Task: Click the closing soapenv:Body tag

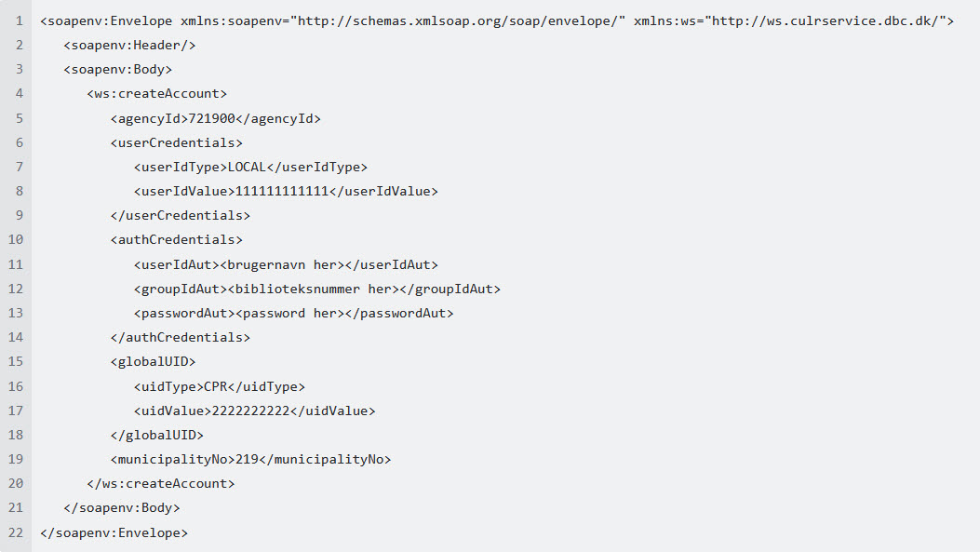Action: [x=122, y=507]
